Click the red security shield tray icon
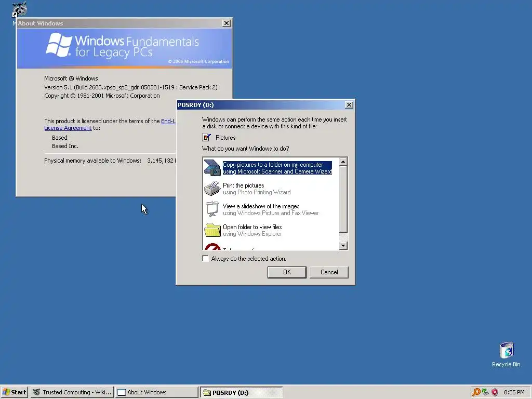This screenshot has width=532, height=399. (x=495, y=392)
